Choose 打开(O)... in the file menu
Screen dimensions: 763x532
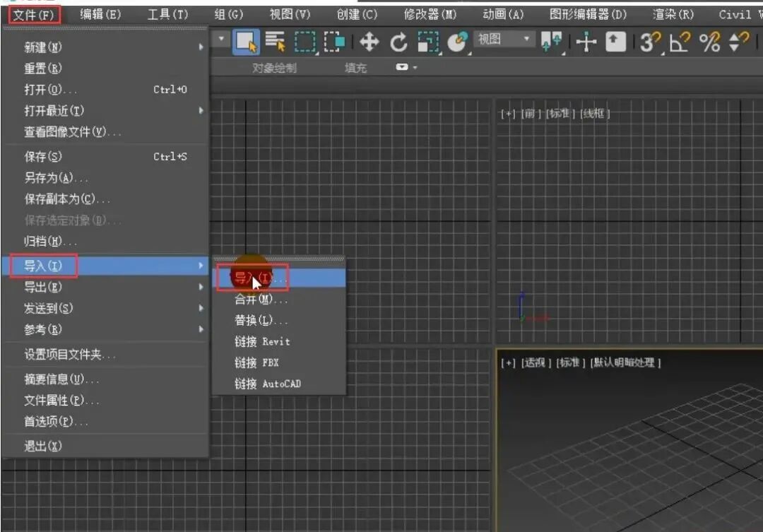click(x=105, y=90)
